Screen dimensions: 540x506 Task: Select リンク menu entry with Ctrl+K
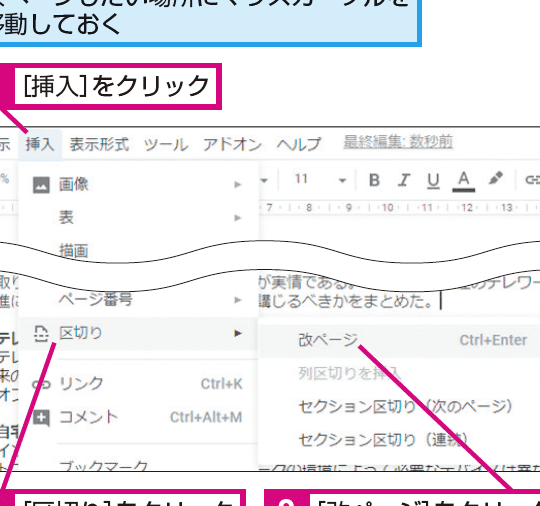click(x=138, y=384)
